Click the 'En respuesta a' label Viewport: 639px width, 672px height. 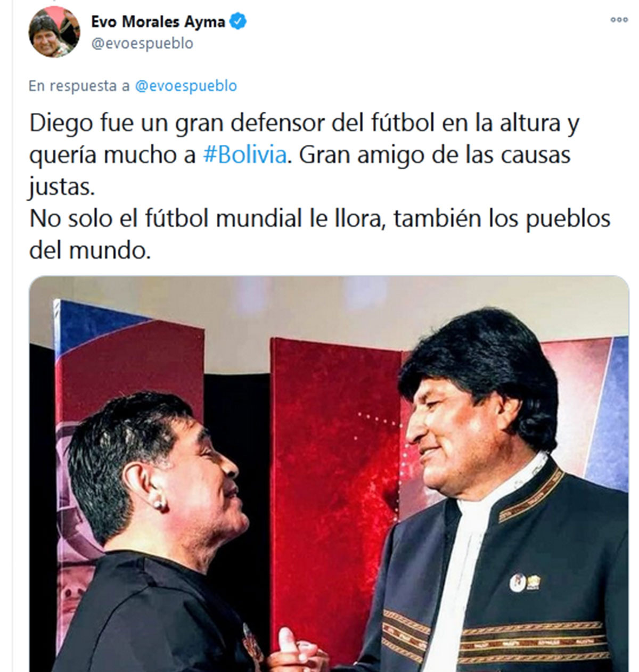tap(79, 86)
